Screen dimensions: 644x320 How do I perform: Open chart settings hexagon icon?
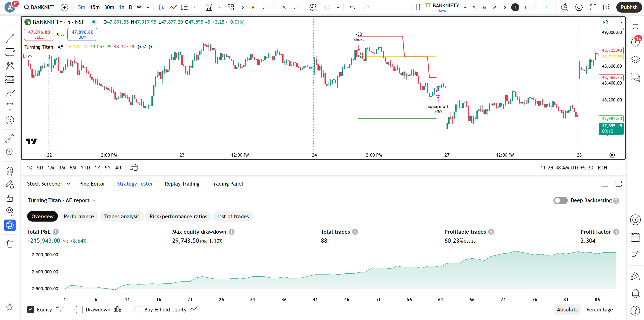pyautogui.click(x=579, y=7)
